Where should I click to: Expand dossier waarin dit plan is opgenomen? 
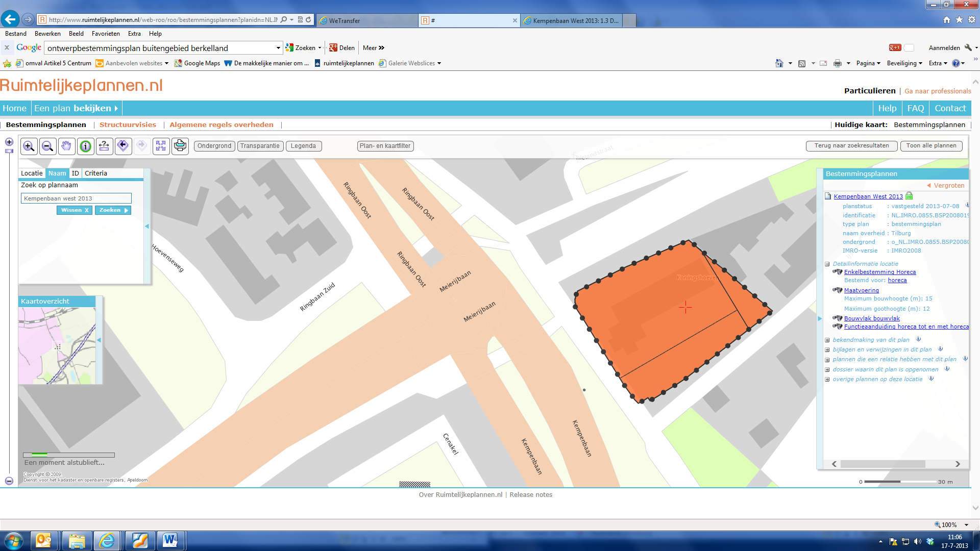coord(827,370)
